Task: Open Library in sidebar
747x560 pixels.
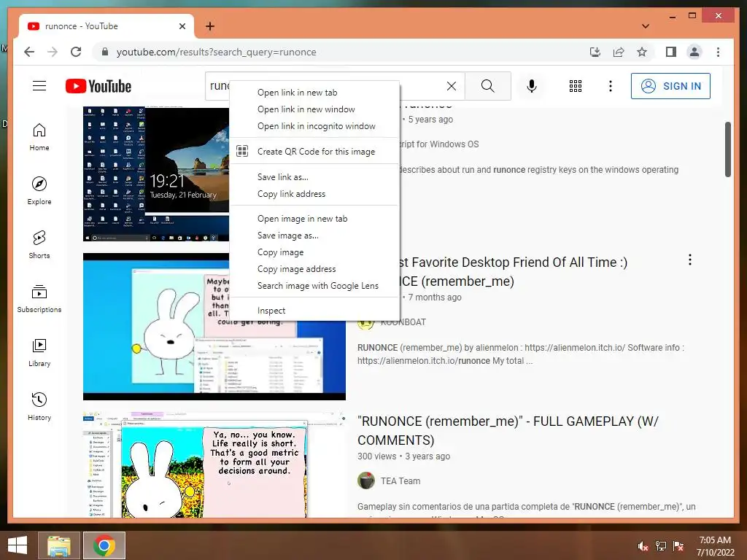Action: [x=39, y=352]
